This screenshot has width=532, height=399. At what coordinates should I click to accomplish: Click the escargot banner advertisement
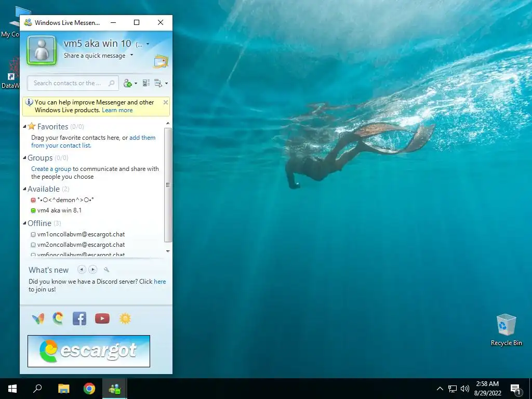[89, 351]
